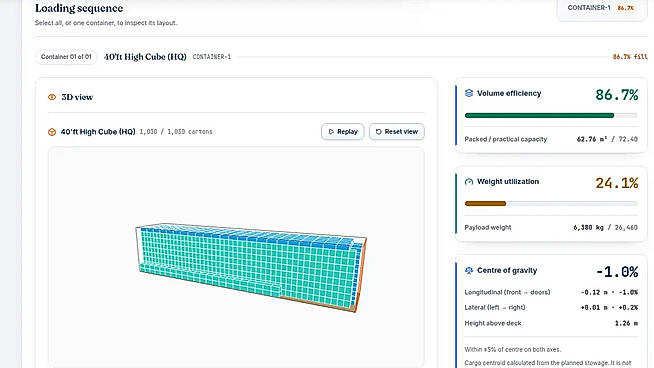Click the -1.0% centre of gravity value
The height and width of the screenshot is (368, 654).
pyautogui.click(x=617, y=272)
